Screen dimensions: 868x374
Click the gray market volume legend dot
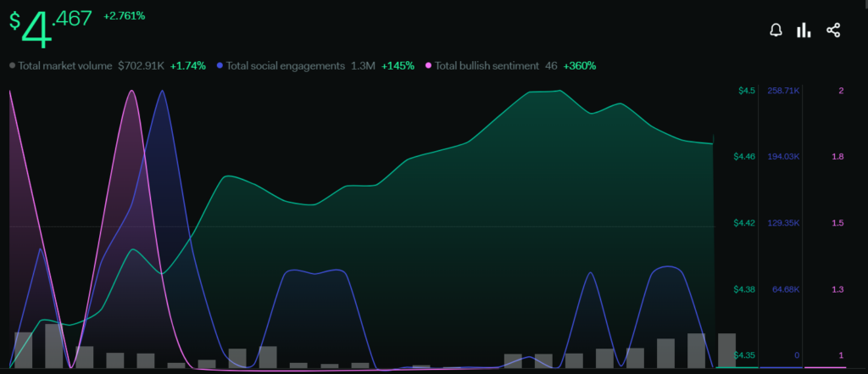pos(12,66)
